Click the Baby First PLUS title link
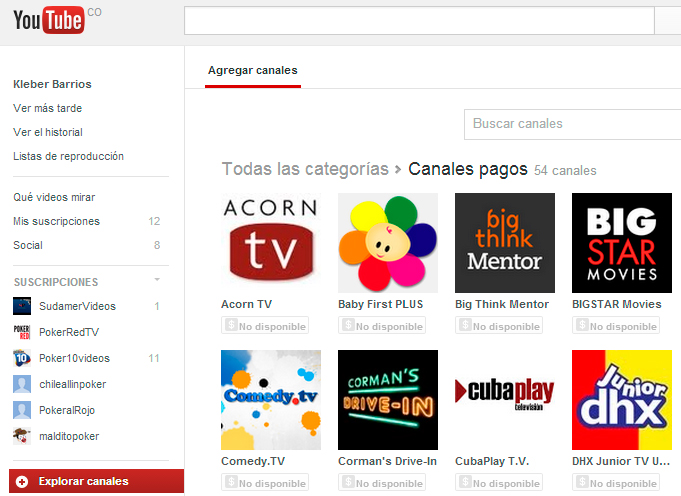Image resolution: width=681 pixels, height=496 pixels. point(380,304)
